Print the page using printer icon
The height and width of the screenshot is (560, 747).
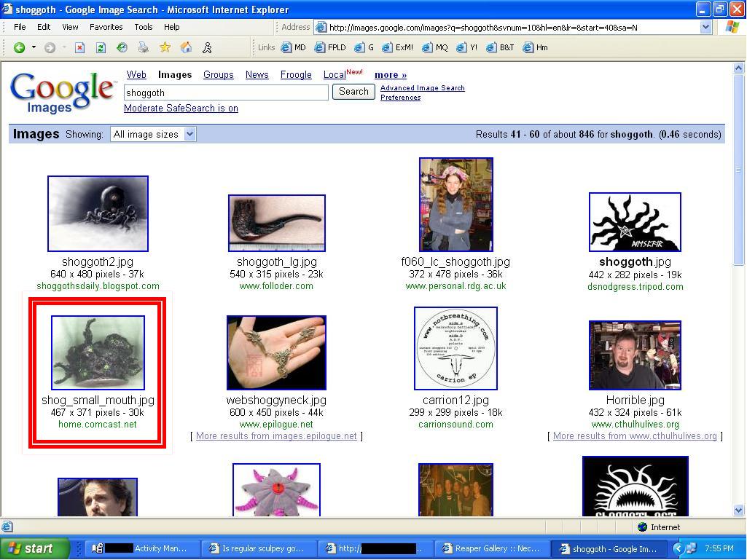[143, 47]
